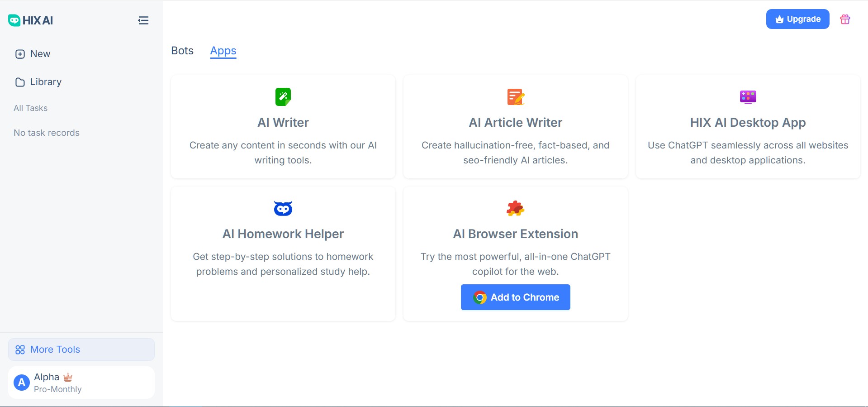Click the HIX AI Desktop App description text
The image size is (868, 407).
click(748, 153)
